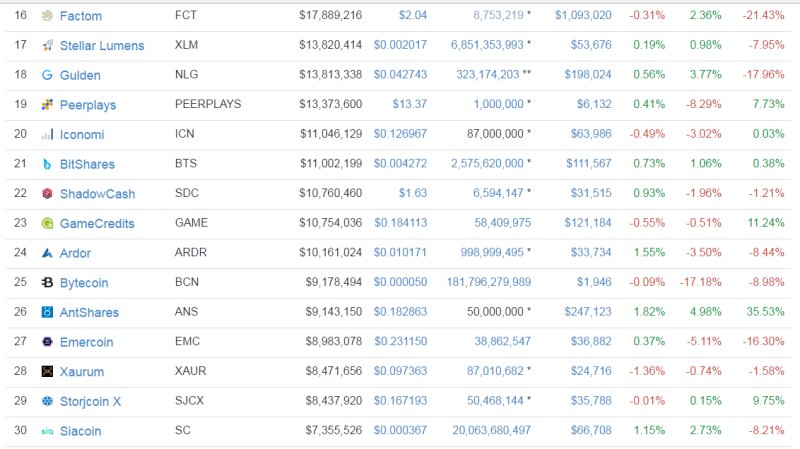Open the Emercoin coin page link
Screen dimensions: 800x449
[86, 342]
